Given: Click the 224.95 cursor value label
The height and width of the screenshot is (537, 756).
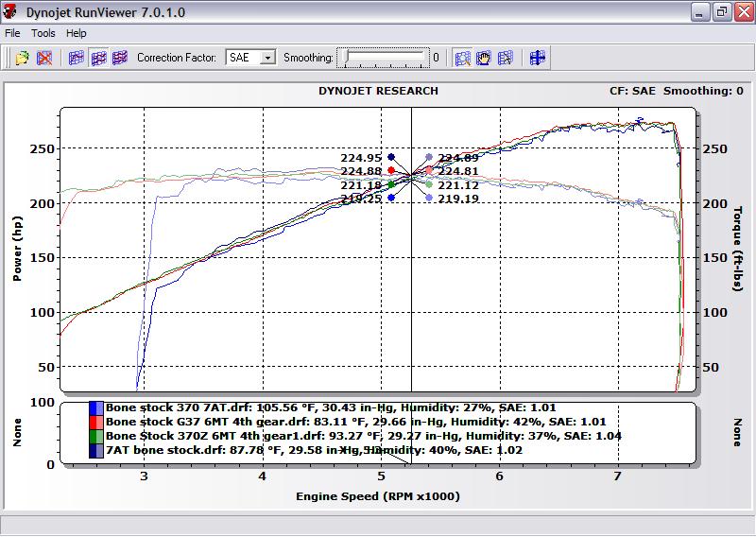Looking at the screenshot, I should point(361,158).
